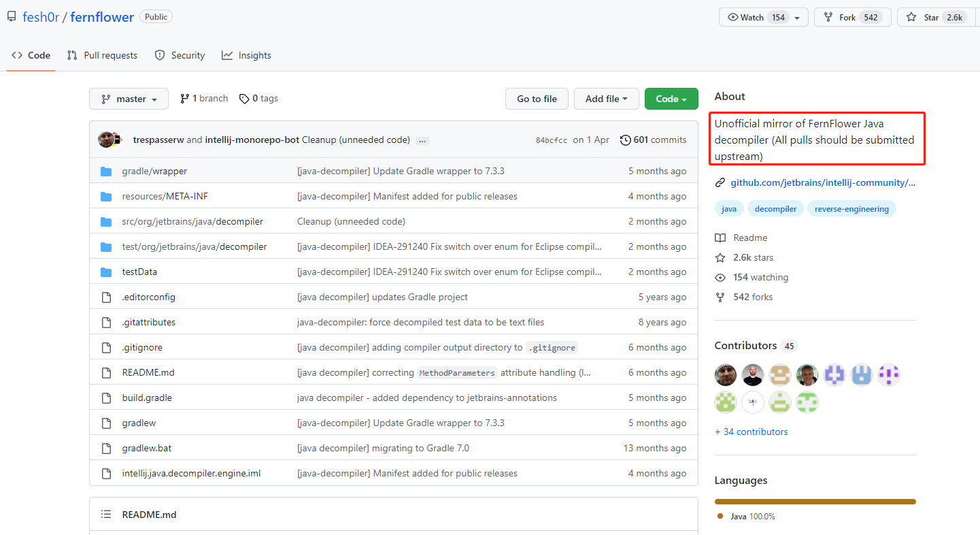Open 'migrating to Gradle 7.0' commit message
This screenshot has width=980, height=535.
pyautogui.click(x=383, y=448)
